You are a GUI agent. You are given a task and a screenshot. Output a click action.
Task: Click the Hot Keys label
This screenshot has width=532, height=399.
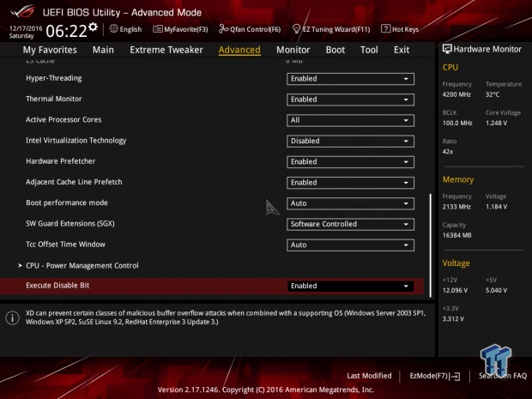click(x=406, y=29)
